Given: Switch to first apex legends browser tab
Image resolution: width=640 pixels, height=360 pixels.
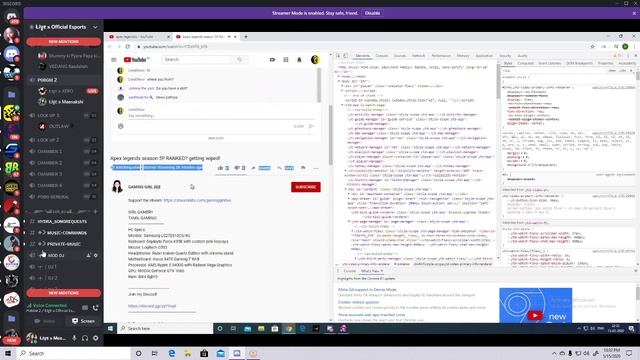Looking at the screenshot, I should (138, 37).
